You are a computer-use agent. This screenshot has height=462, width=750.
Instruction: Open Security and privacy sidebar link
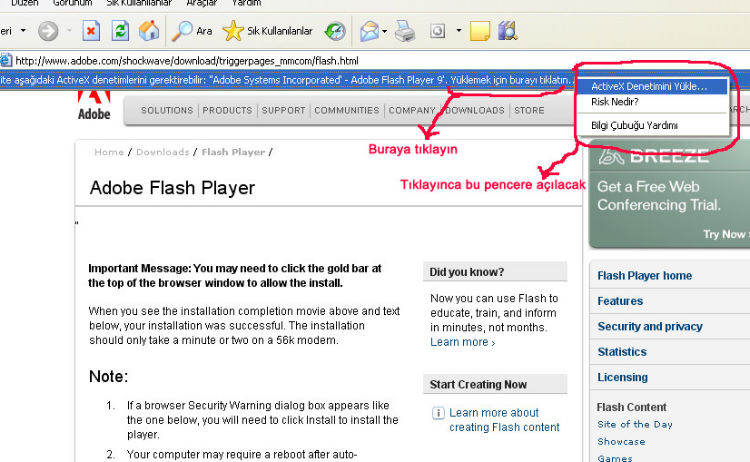click(650, 327)
